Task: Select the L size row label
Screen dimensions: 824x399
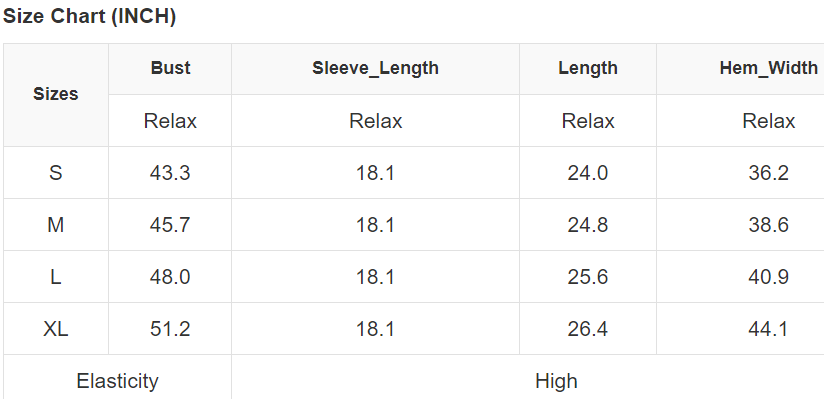Action: (56, 277)
